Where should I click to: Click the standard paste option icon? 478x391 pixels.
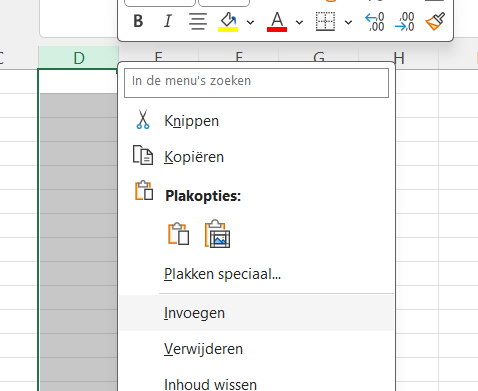click(x=179, y=234)
